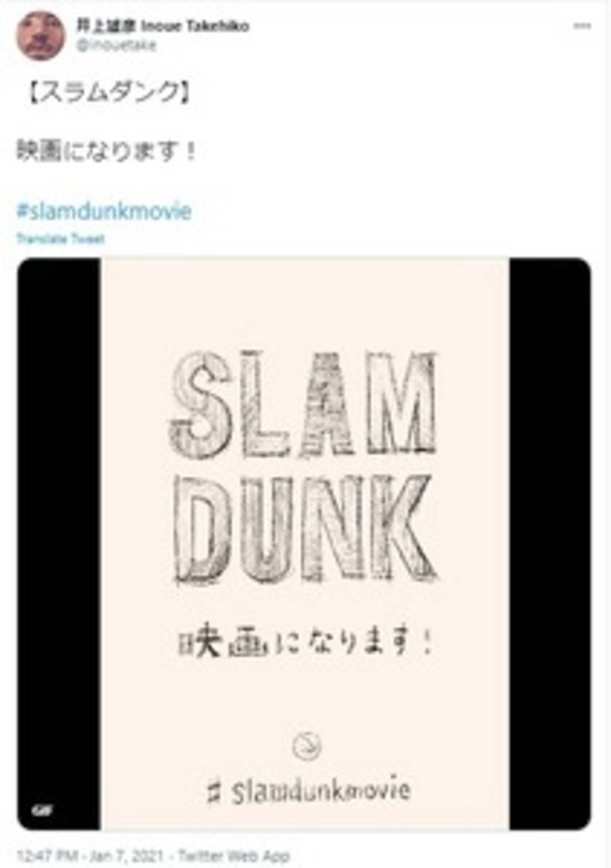Click the 映画になります tweet text line
This screenshot has width=611, height=868.
106,152
